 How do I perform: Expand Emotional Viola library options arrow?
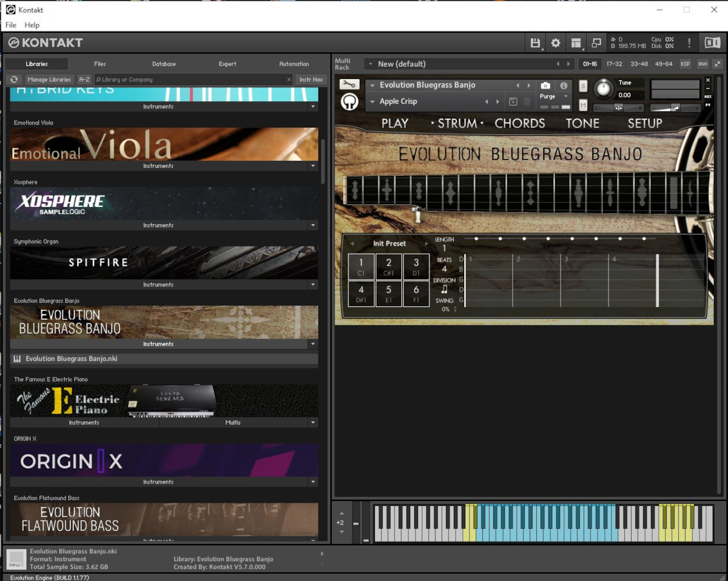click(313, 166)
